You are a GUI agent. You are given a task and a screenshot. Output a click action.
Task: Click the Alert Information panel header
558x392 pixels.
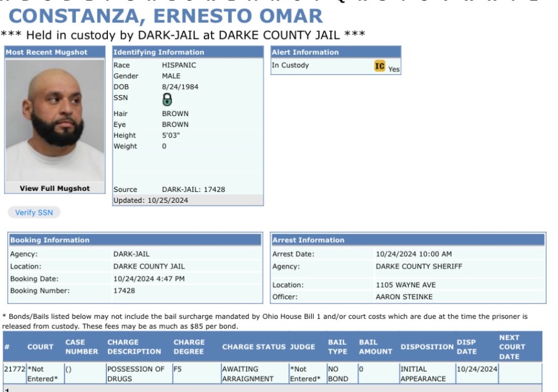[305, 52]
